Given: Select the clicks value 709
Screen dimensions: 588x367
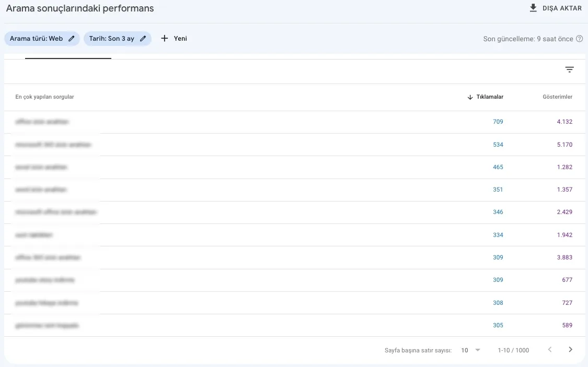Looking at the screenshot, I should [498, 122].
